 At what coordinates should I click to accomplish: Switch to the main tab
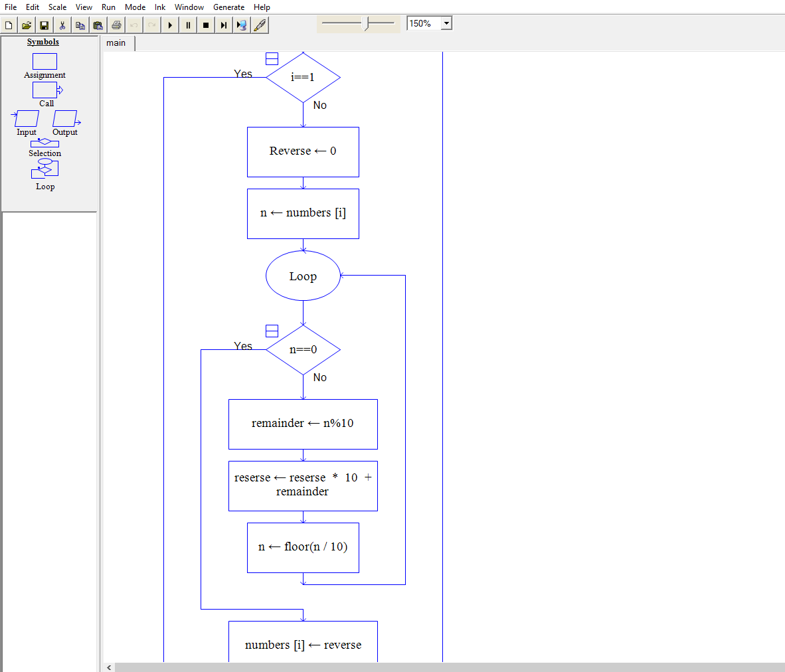click(x=116, y=42)
